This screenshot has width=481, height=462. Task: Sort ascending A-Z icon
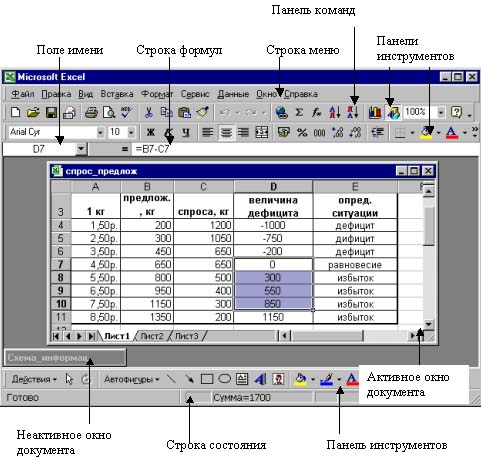click(334, 112)
